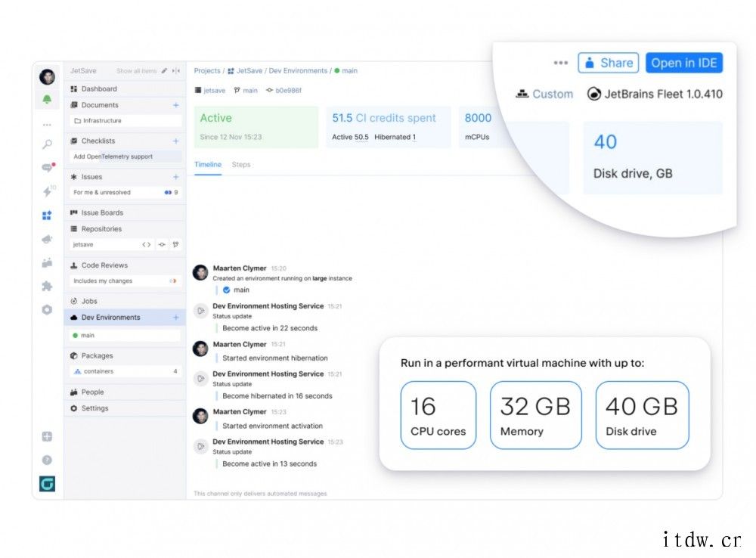Open the main dev environment in the sidebar
This screenshot has height=558, width=756.
[x=125, y=335]
